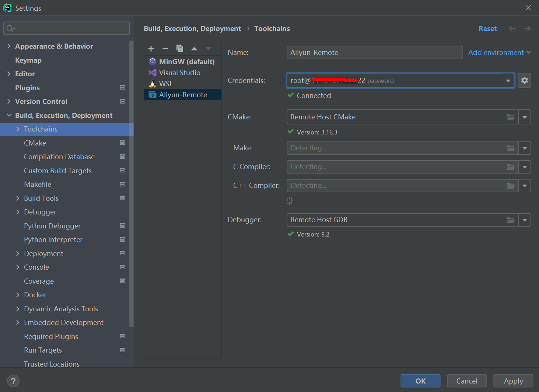
Task: Click project-level icon beside Run Targets
Action: 123,350
